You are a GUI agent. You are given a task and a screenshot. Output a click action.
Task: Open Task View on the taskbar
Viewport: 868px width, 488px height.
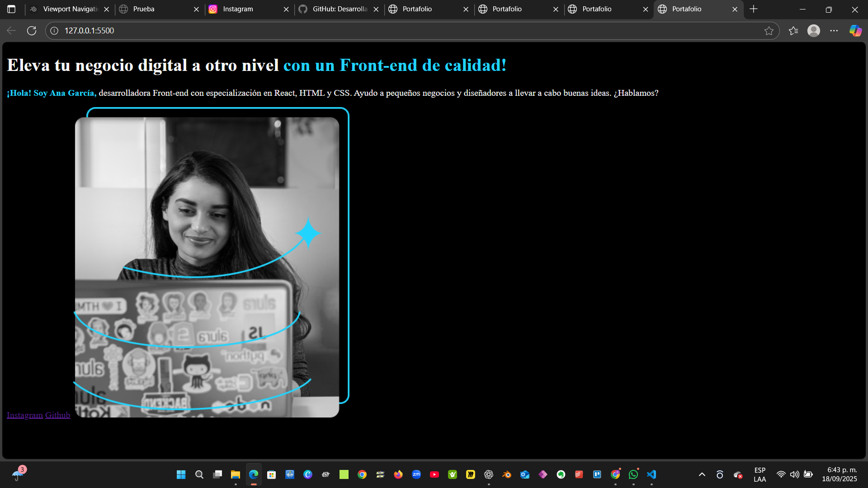217,474
